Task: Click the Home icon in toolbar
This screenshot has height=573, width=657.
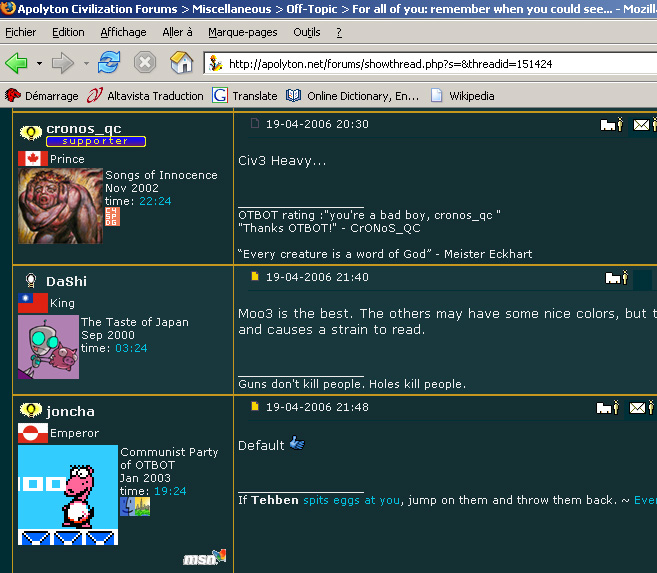Action: pos(181,63)
